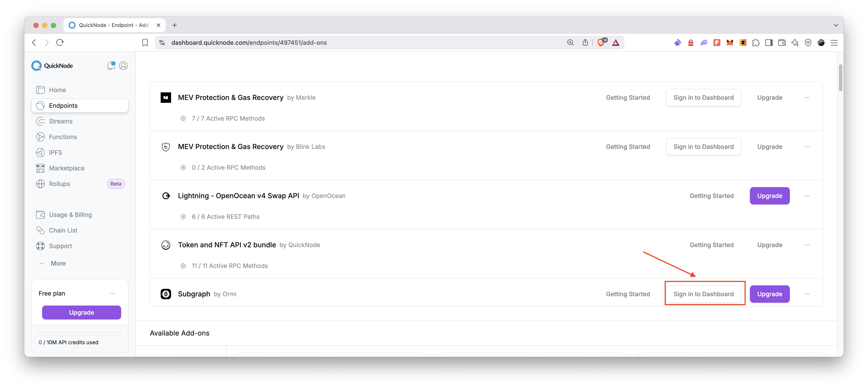Click the address bar URL

click(249, 43)
